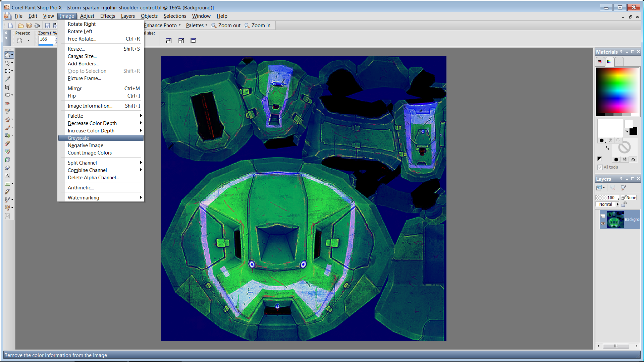Open the Rainbow tab in Materials
The height and width of the screenshot is (362, 644).
[x=609, y=61]
